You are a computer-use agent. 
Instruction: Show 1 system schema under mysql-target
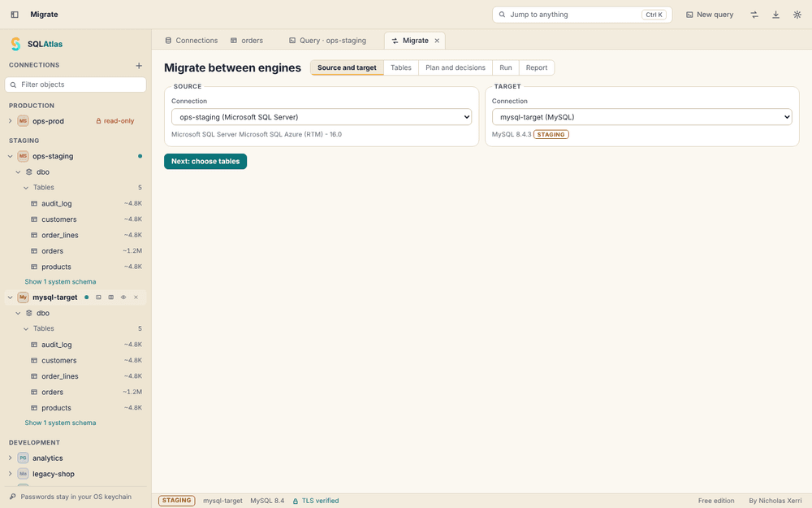tap(60, 423)
